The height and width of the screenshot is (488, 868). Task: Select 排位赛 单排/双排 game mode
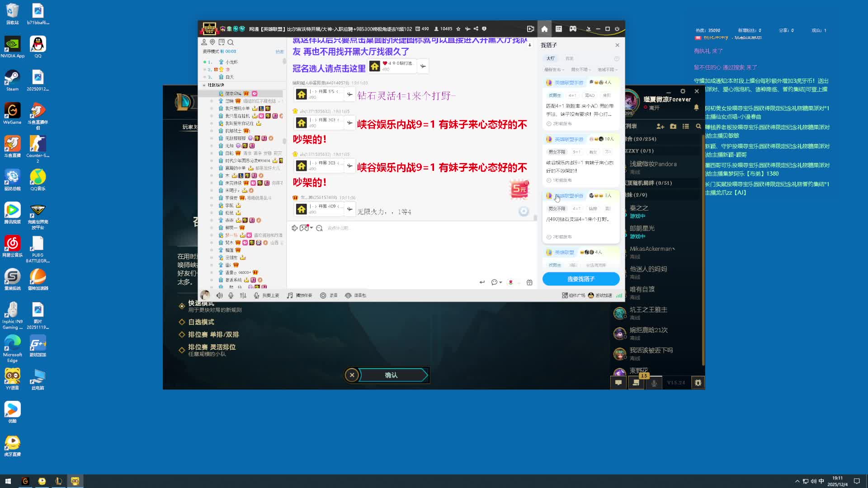coord(213,335)
